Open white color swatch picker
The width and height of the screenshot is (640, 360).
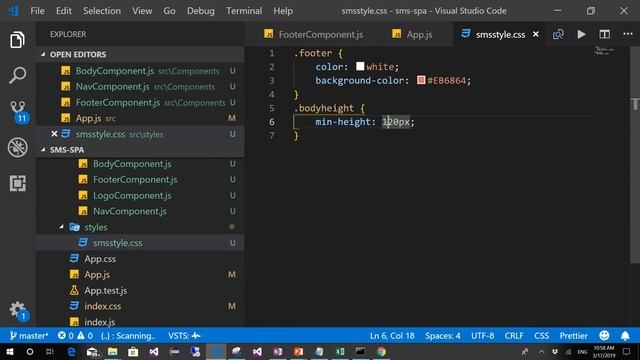[360, 66]
